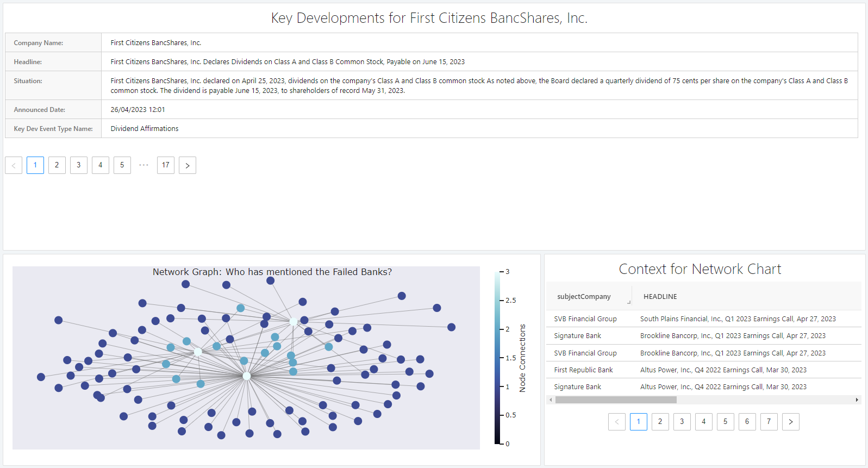868x468 pixels.
Task: Expand the Key Developments pagination ellipsis
Action: 143,165
